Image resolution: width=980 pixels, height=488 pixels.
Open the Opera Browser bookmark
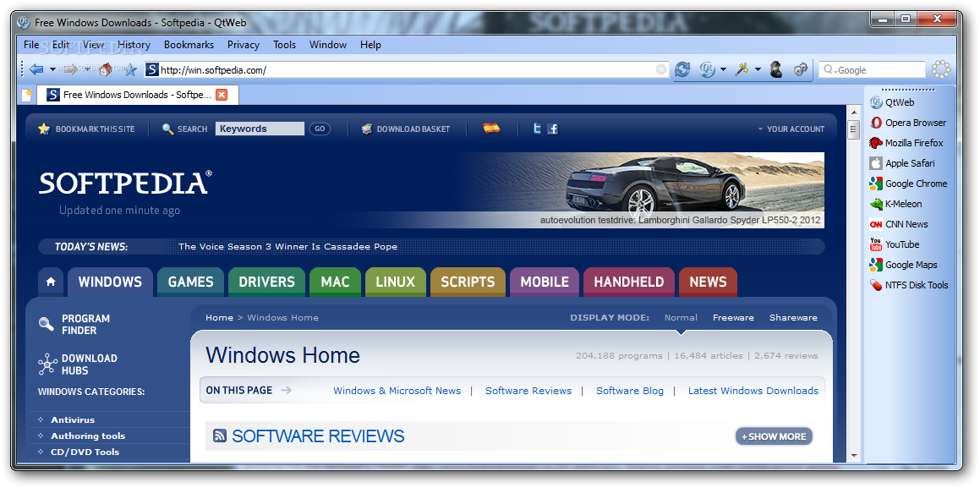(907, 123)
